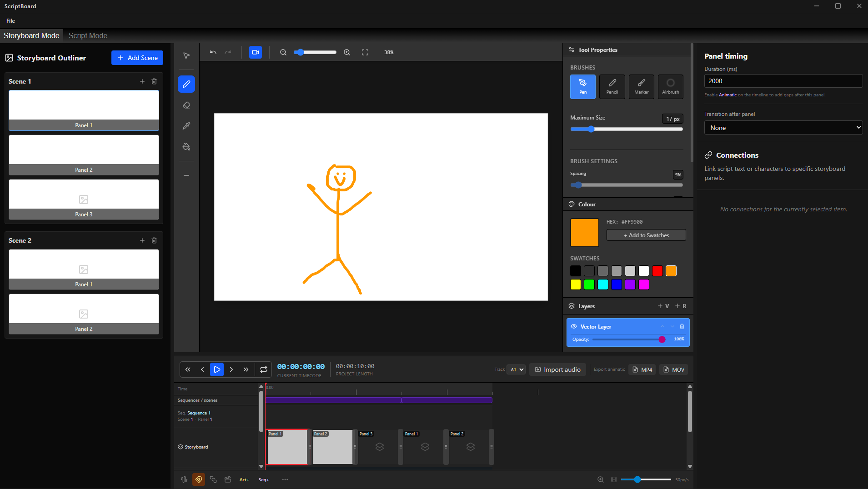868x489 pixels.
Task: Collapse the Tool Properties panel header
Action: tap(597, 50)
